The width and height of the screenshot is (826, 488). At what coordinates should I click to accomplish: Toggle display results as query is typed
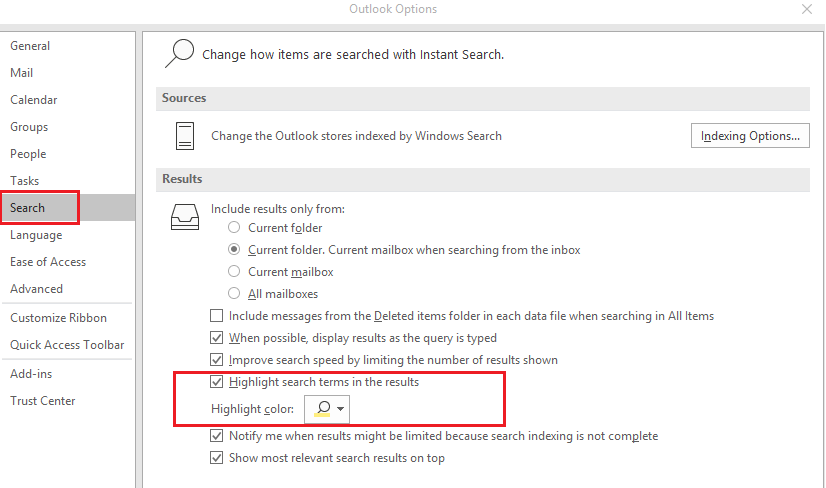[217, 338]
